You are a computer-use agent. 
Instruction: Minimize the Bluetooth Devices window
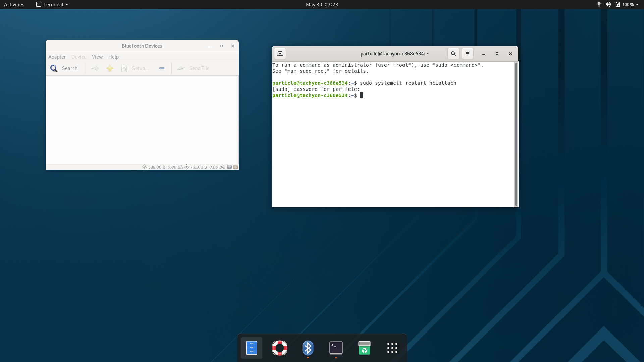click(210, 46)
